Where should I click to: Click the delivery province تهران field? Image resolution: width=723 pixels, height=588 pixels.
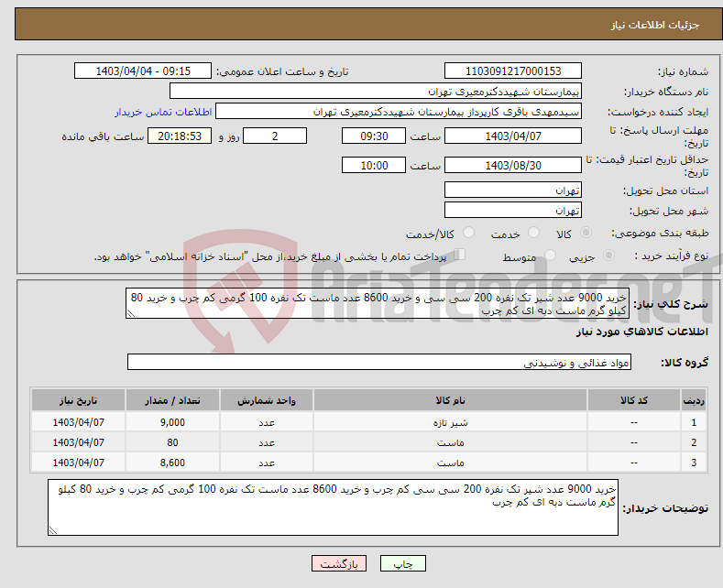[x=513, y=190]
